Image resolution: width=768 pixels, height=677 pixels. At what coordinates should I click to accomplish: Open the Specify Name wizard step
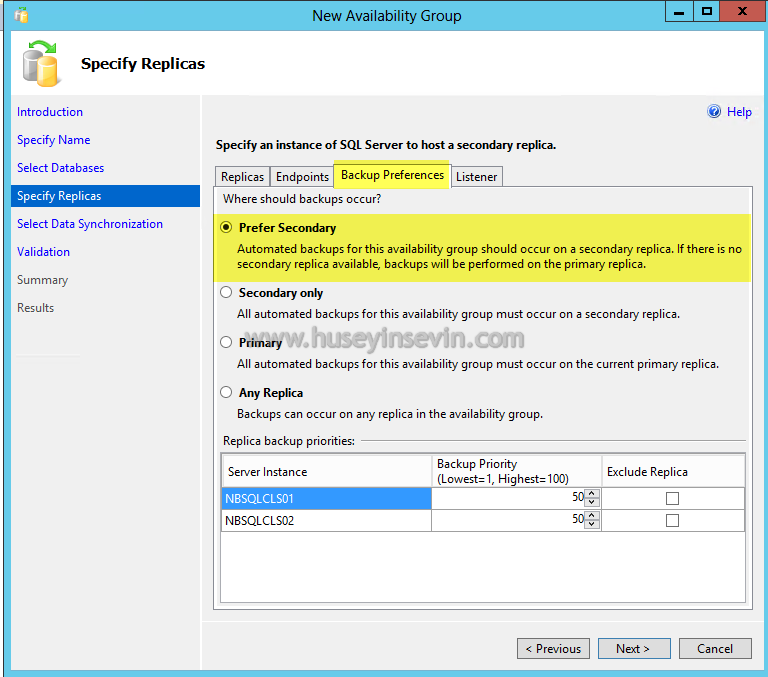click(x=54, y=140)
